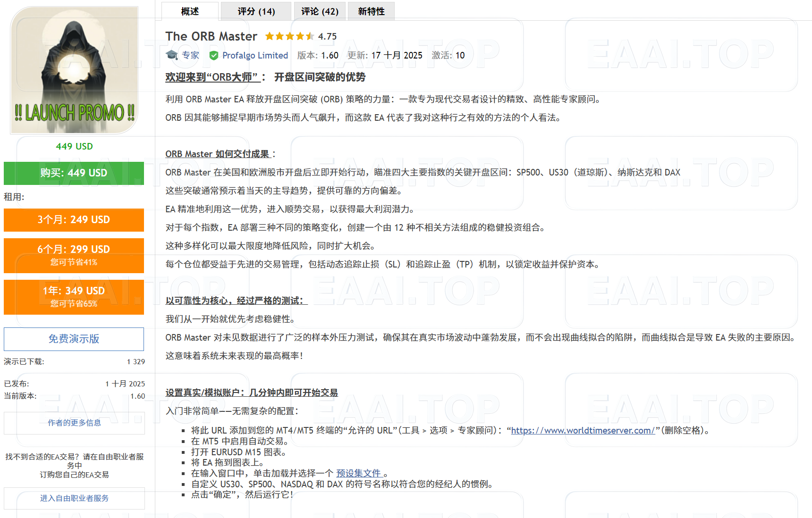Click the 4.75 star rating stars
The height and width of the screenshot is (518, 812).
coord(289,36)
